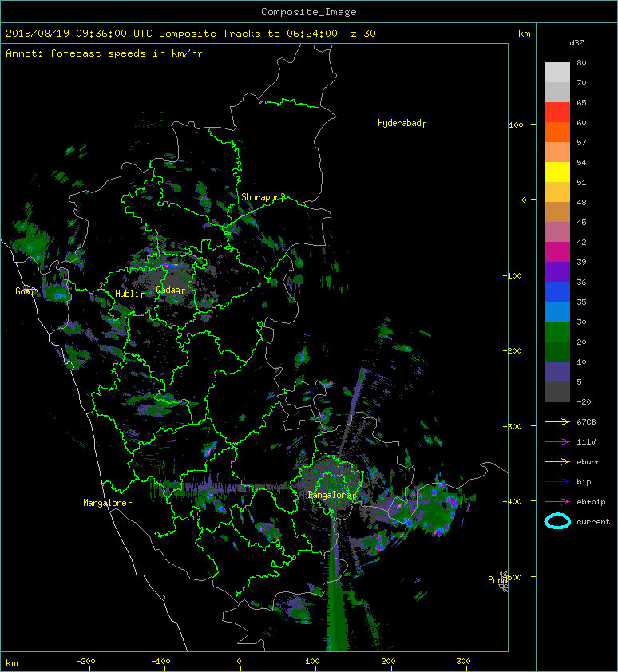Click the eb+bip legend label
This screenshot has width=618, height=672.
point(591,502)
